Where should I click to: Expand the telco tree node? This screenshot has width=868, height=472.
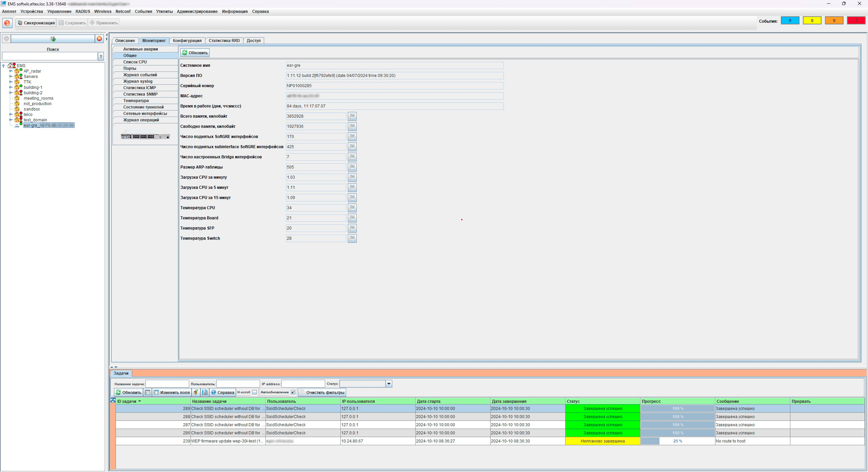pyautogui.click(x=11, y=115)
